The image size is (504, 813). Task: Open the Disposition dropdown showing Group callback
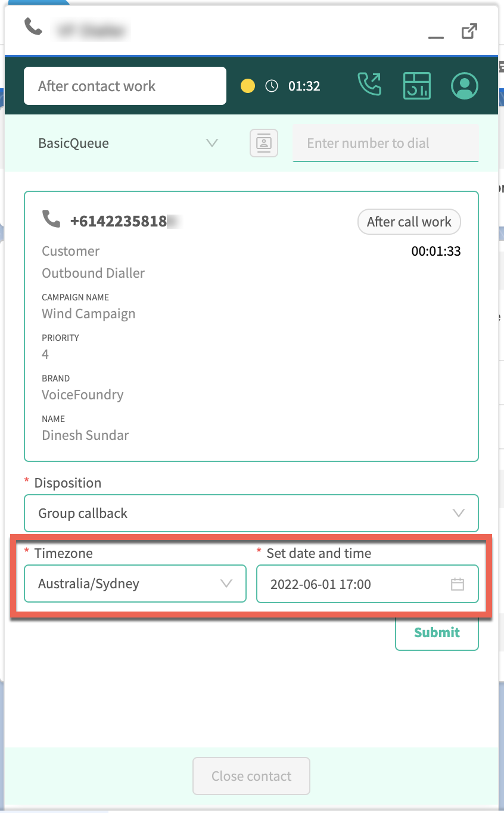pyautogui.click(x=251, y=513)
